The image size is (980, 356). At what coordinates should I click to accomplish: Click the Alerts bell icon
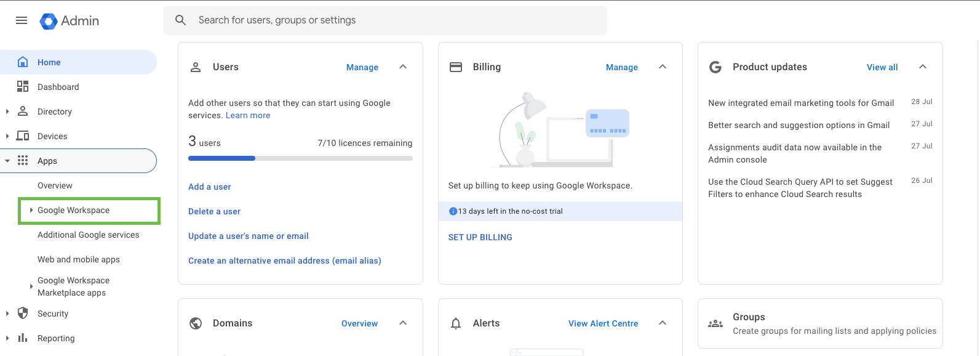tap(456, 323)
